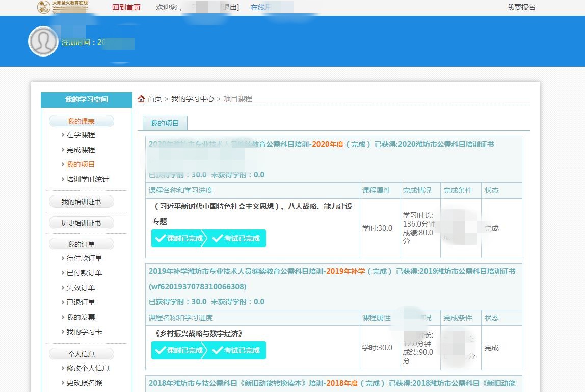Viewport: 585px width, 392px height.
Task: Select the 我的项目 tab
Action: [165, 123]
